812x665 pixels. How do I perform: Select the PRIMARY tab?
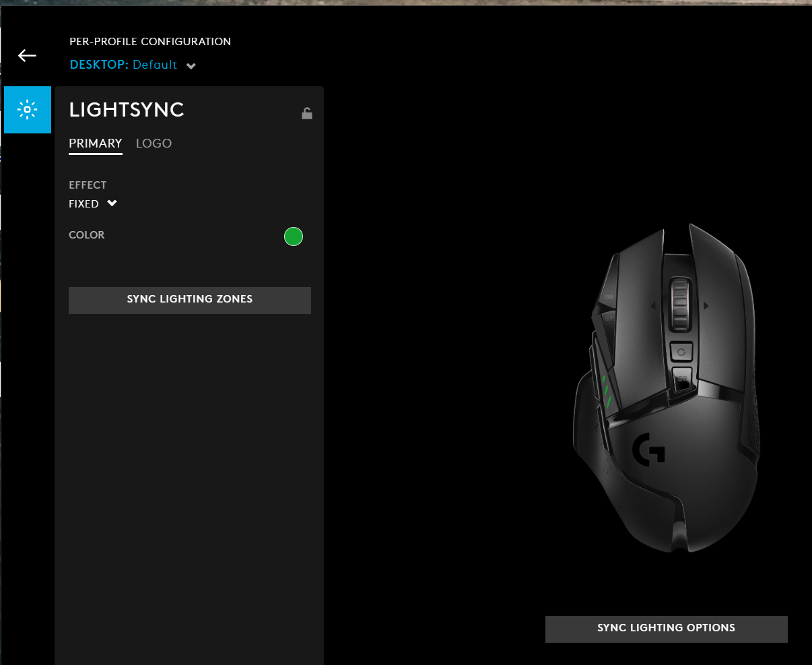pos(95,143)
